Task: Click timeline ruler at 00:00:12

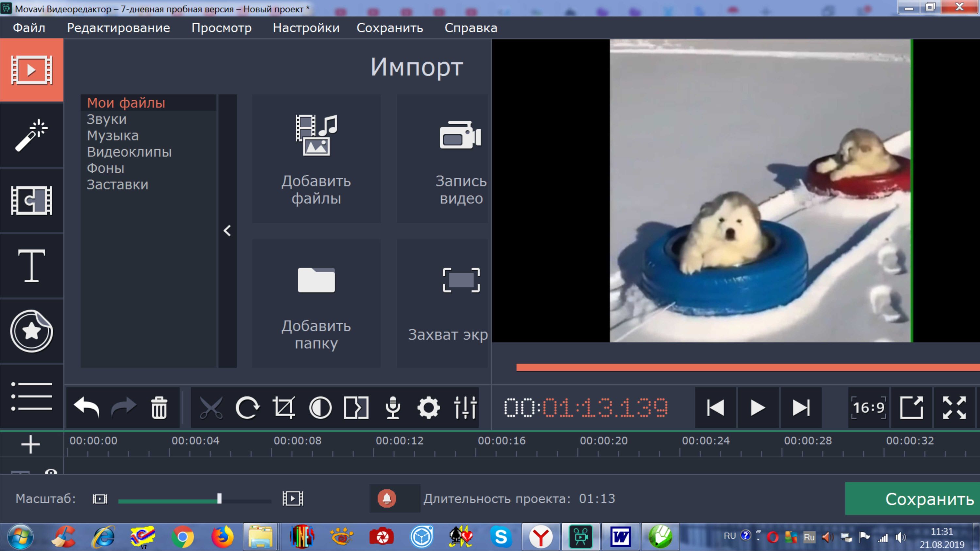Action: (400, 441)
